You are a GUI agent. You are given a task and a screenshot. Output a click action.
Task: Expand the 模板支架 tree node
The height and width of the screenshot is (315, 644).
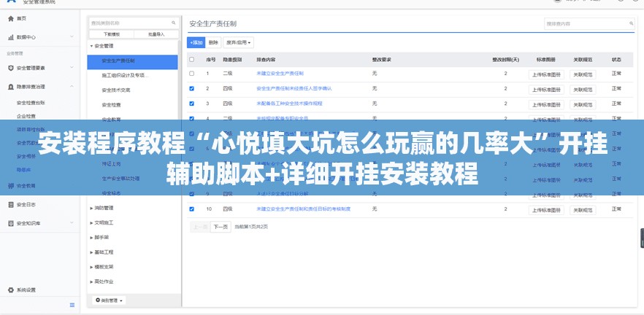[91, 267]
